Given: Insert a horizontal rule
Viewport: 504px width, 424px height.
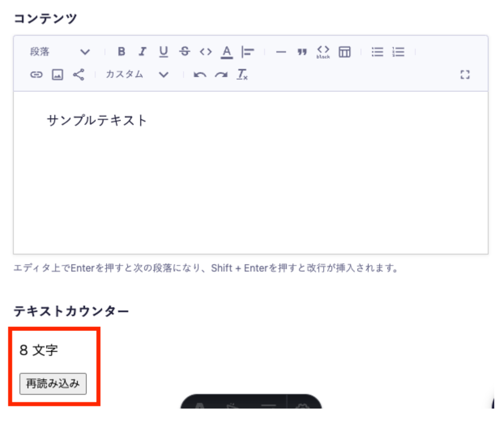Looking at the screenshot, I should tap(281, 52).
